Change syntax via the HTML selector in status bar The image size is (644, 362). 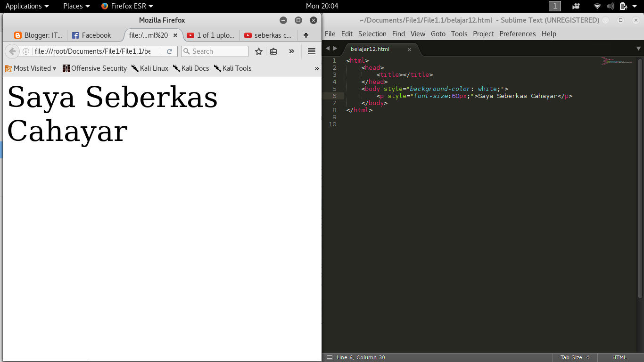(x=619, y=357)
